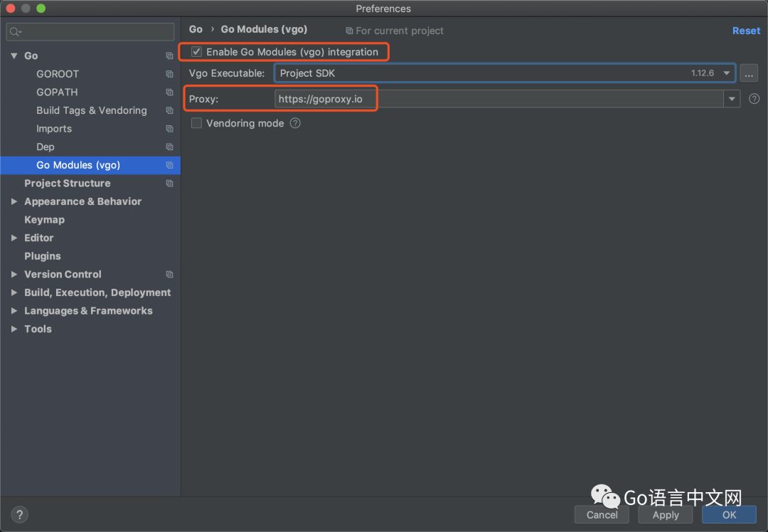Image resolution: width=768 pixels, height=532 pixels.
Task: Click the help question mark button bottom-left
Action: tap(19, 515)
